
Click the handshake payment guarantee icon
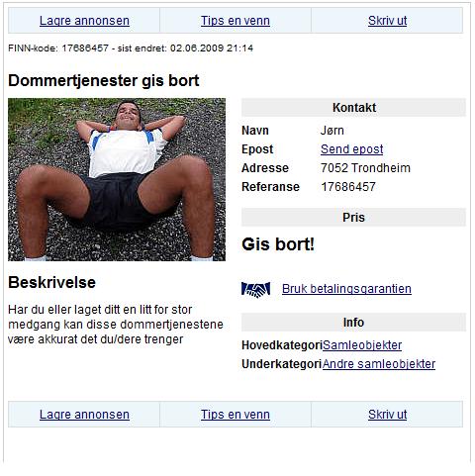pos(255,289)
